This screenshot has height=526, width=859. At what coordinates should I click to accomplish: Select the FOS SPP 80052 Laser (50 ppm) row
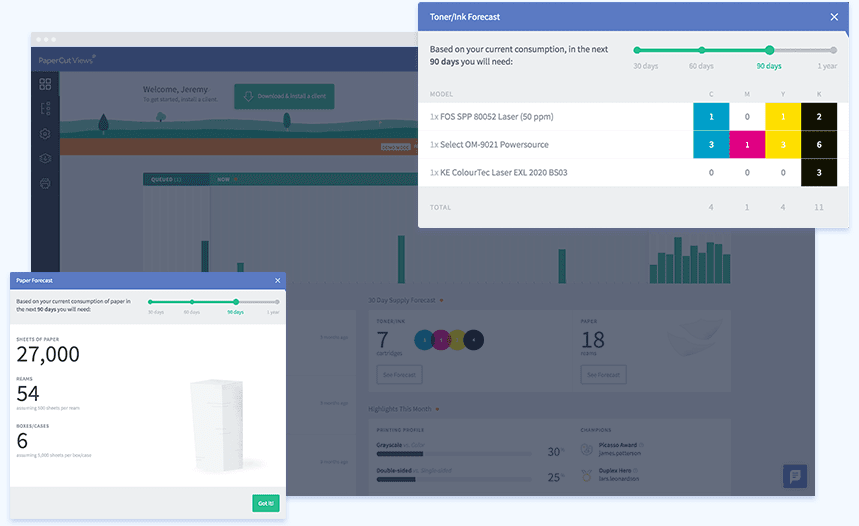(633, 117)
